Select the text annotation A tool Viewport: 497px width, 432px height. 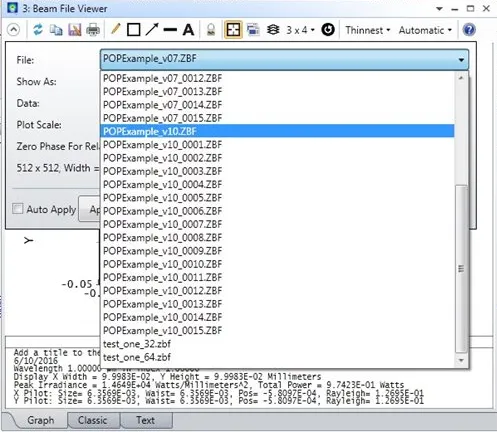(x=188, y=30)
